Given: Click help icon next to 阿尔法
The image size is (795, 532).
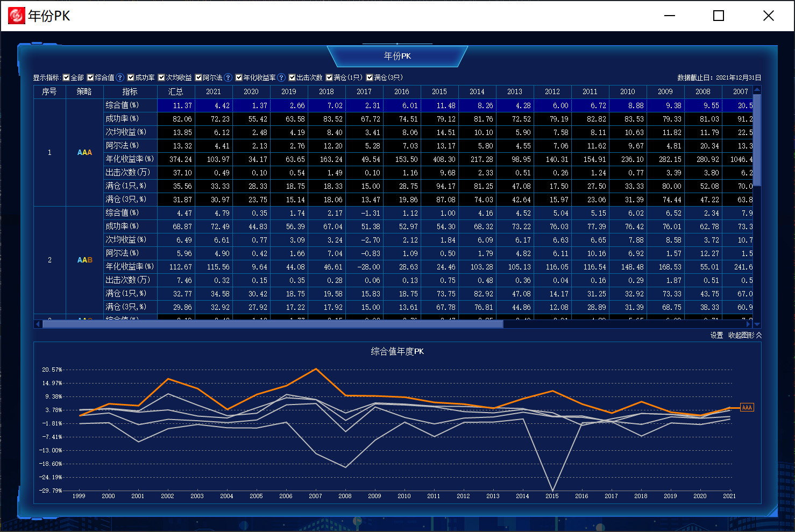Looking at the screenshot, I should click(x=228, y=77).
